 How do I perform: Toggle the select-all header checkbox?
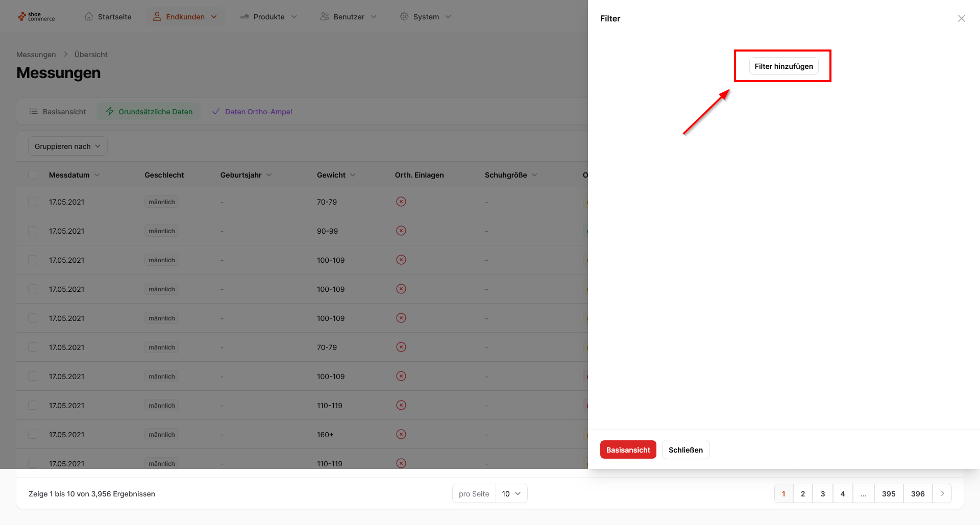33,175
